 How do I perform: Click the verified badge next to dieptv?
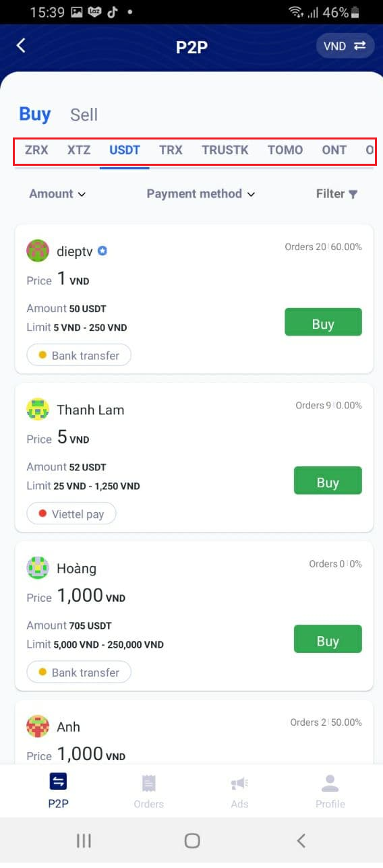102,251
